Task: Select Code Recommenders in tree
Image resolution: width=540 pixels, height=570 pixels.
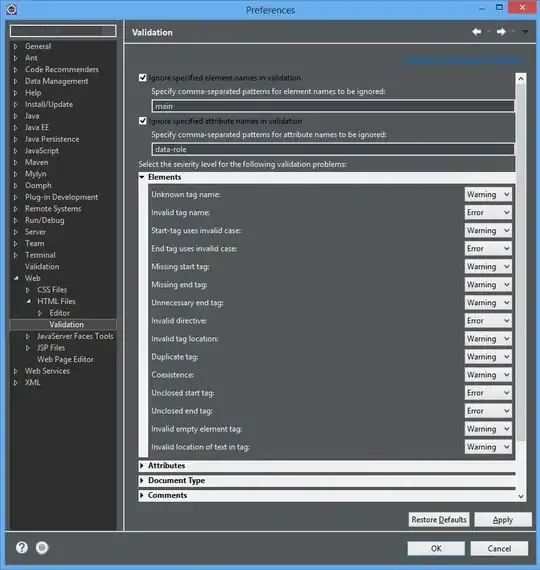Action: pyautogui.click(x=62, y=69)
